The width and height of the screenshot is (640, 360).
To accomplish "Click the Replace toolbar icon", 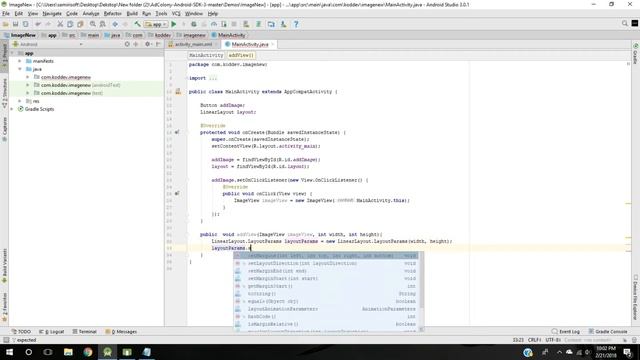I will click(103, 24).
